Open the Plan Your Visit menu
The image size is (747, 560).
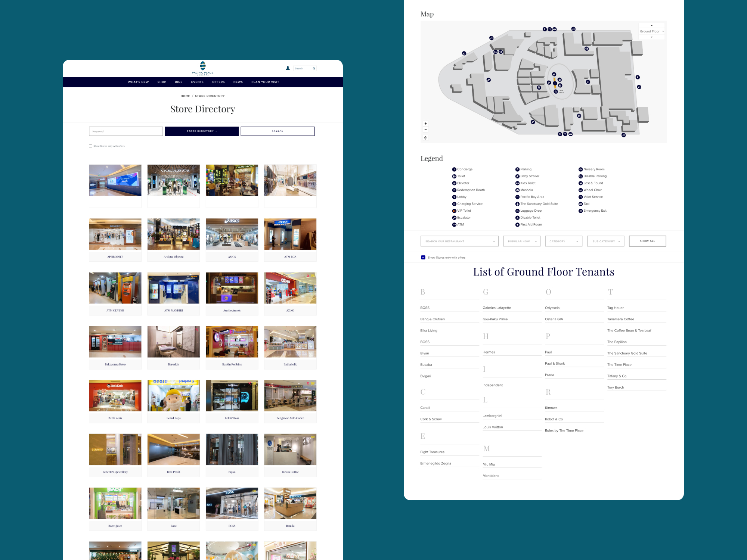point(265,82)
